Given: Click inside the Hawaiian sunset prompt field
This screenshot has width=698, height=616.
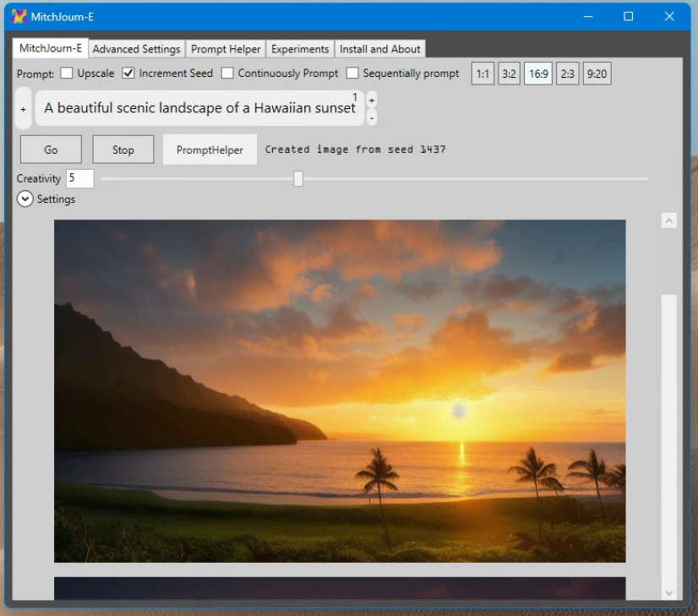Looking at the screenshot, I should click(199, 108).
